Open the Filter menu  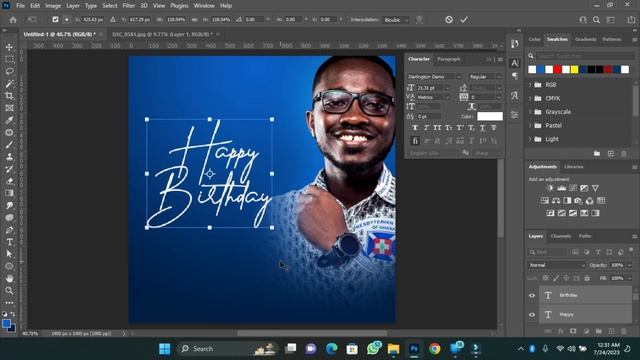coord(129,6)
